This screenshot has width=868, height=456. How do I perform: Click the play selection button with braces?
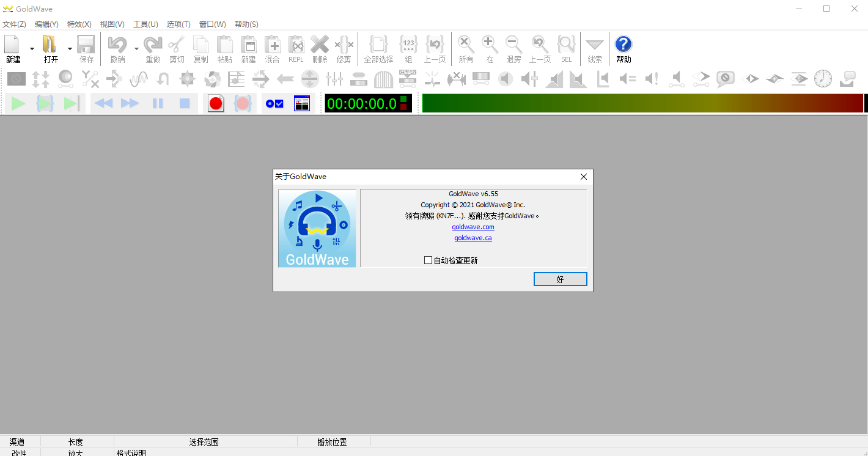coord(45,103)
